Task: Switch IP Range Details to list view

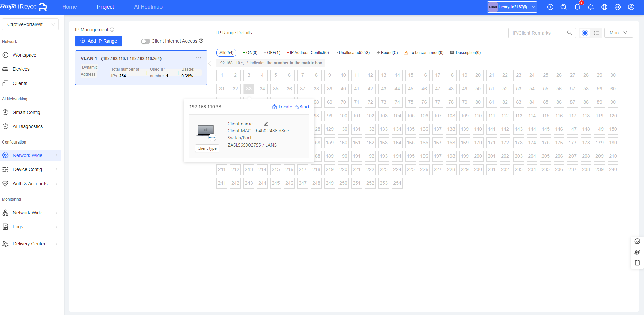Action: 596,33
